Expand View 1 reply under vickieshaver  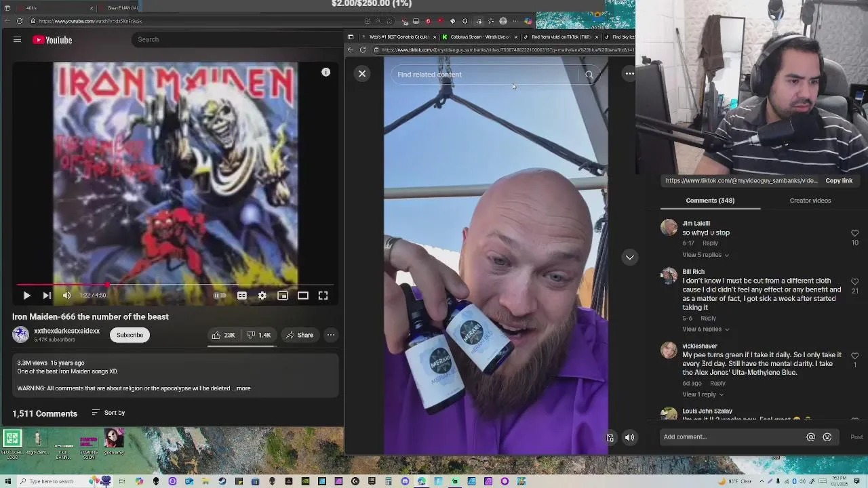(703, 394)
